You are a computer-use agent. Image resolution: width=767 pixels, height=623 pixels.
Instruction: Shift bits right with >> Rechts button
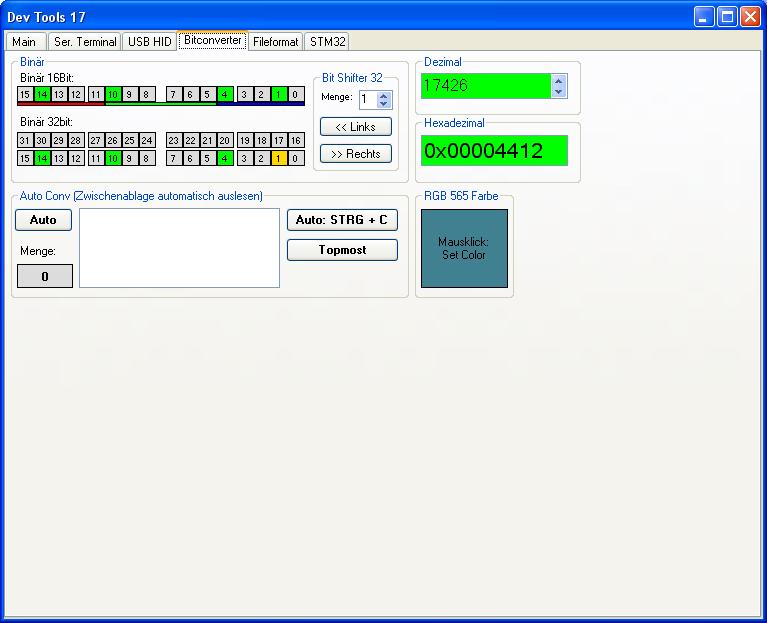click(355, 154)
